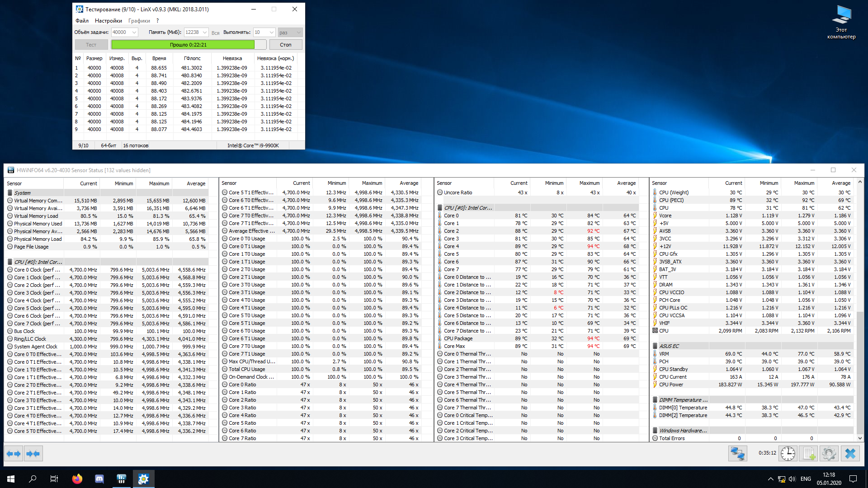Click the HWiNFO vertical scrollbar down arrow
Image resolution: width=868 pixels, height=488 pixels.
click(x=860, y=438)
